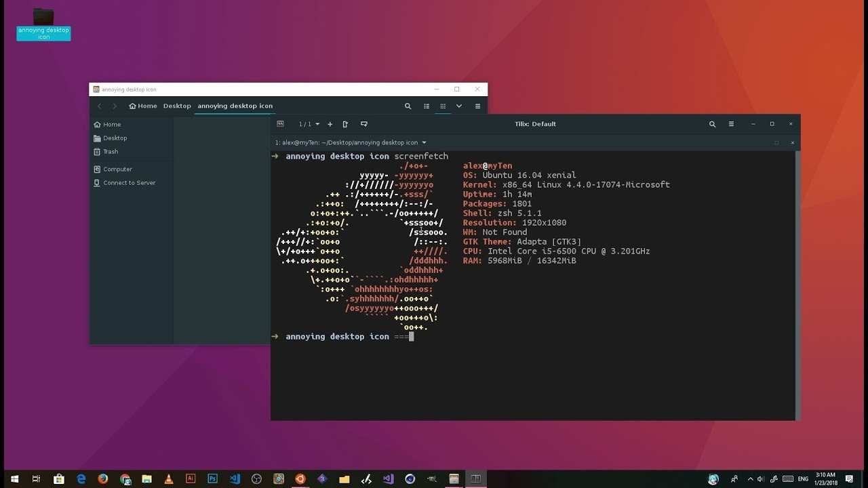Add a Tilix terminal to the right
The height and width of the screenshot is (488, 868).
tap(345, 124)
